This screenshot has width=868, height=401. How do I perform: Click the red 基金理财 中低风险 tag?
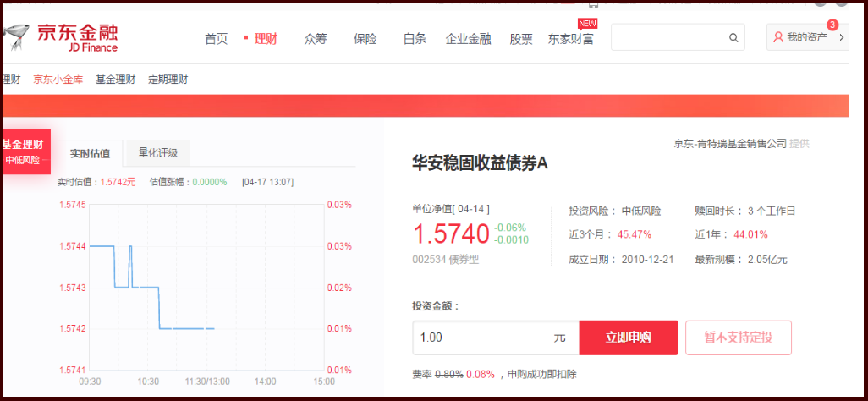(x=26, y=151)
